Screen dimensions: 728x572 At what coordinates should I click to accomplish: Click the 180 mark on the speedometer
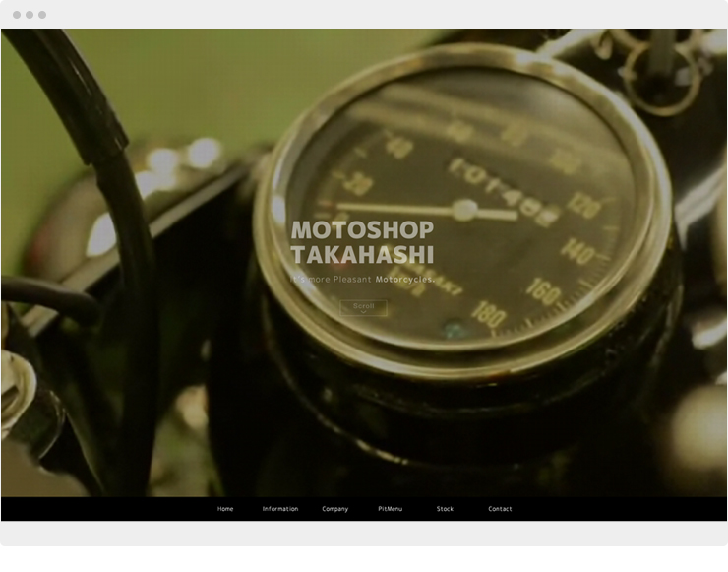pos(488,315)
